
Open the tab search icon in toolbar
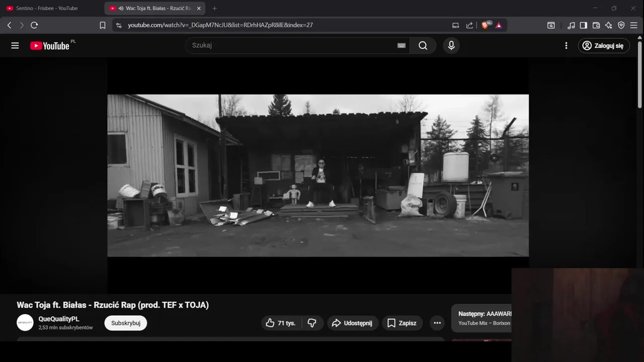click(551, 25)
